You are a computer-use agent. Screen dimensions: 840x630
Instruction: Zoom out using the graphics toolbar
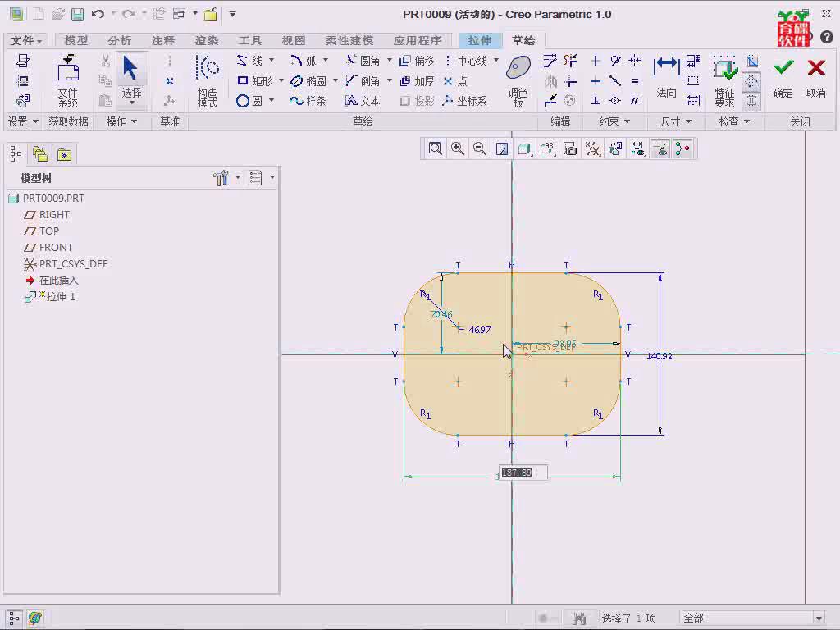480,148
